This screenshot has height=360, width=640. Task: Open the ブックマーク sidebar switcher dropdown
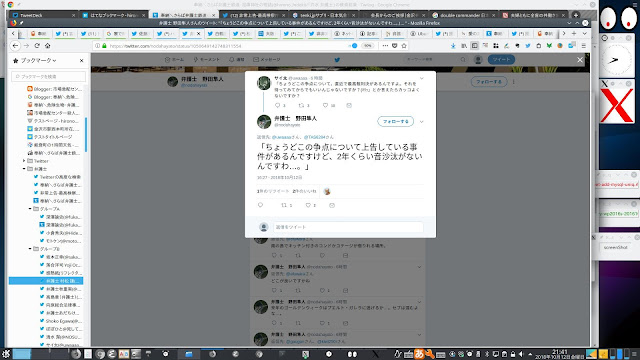pyautogui.click(x=38, y=60)
